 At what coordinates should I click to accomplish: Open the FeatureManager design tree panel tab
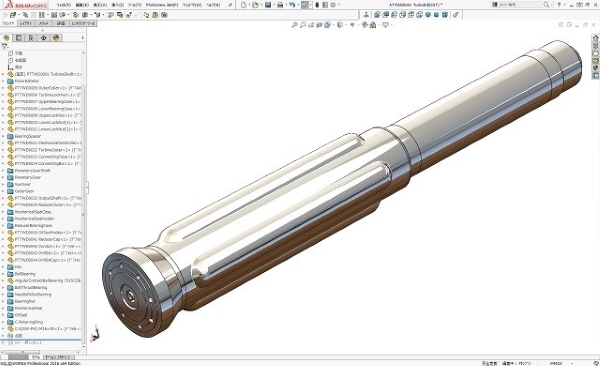(x=6, y=38)
